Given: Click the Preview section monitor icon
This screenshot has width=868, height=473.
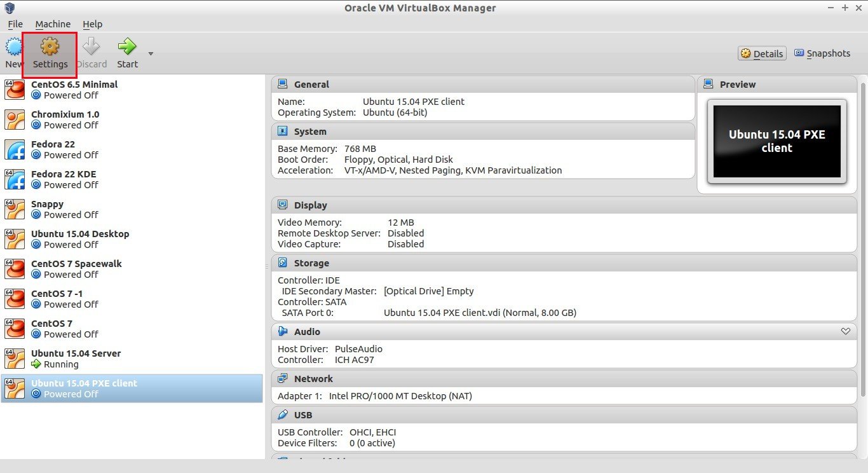Looking at the screenshot, I should tap(708, 84).
